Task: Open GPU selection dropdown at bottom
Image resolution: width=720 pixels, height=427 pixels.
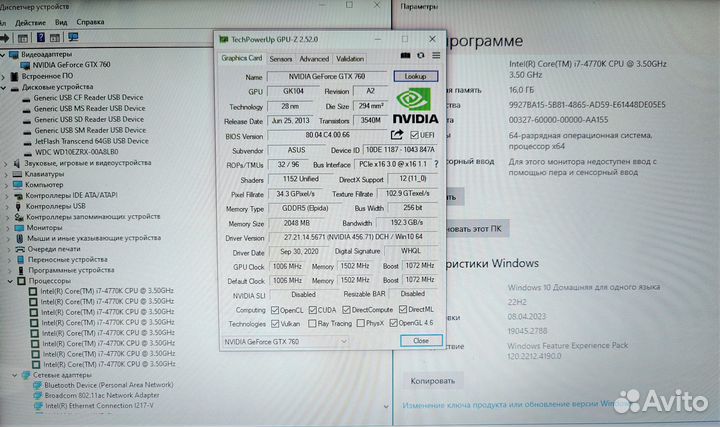Action: point(286,342)
